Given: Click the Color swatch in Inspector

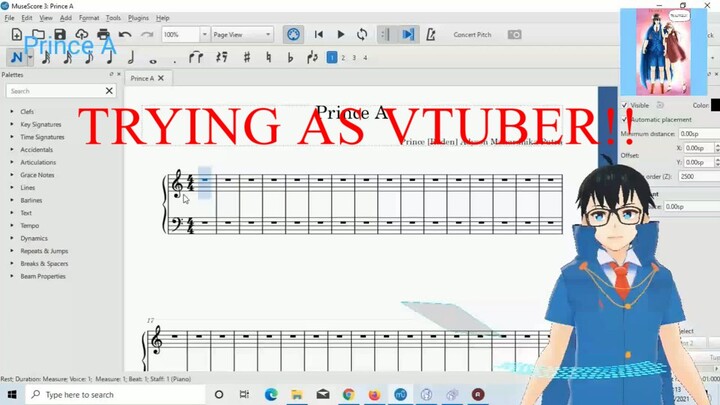Looking at the screenshot, I should click(715, 105).
